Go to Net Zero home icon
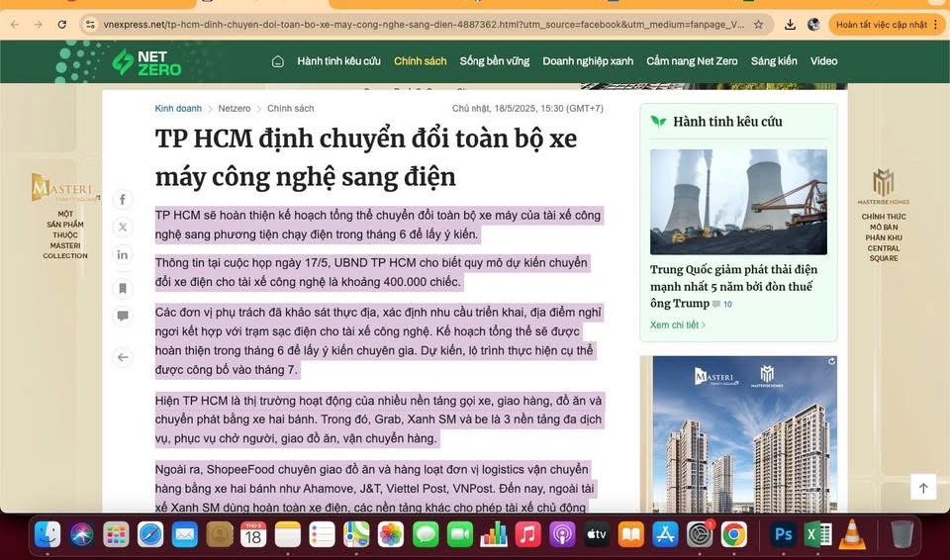The width and height of the screenshot is (950, 560). coord(278,61)
